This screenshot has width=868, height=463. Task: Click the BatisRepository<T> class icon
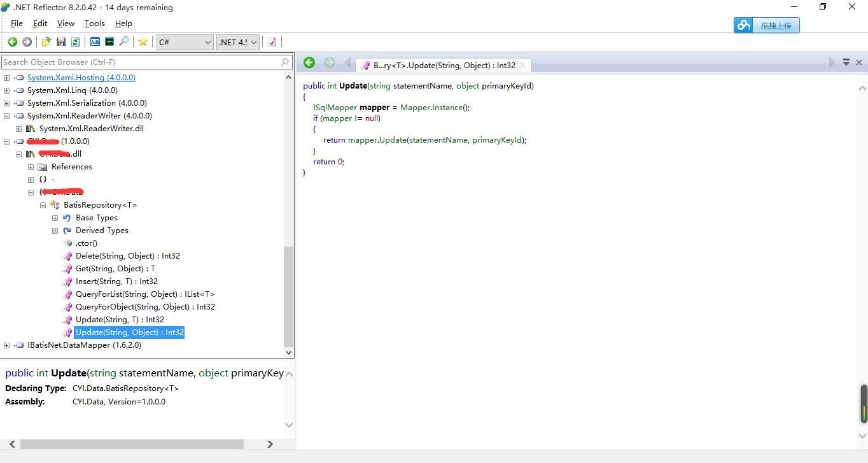pyautogui.click(x=55, y=205)
